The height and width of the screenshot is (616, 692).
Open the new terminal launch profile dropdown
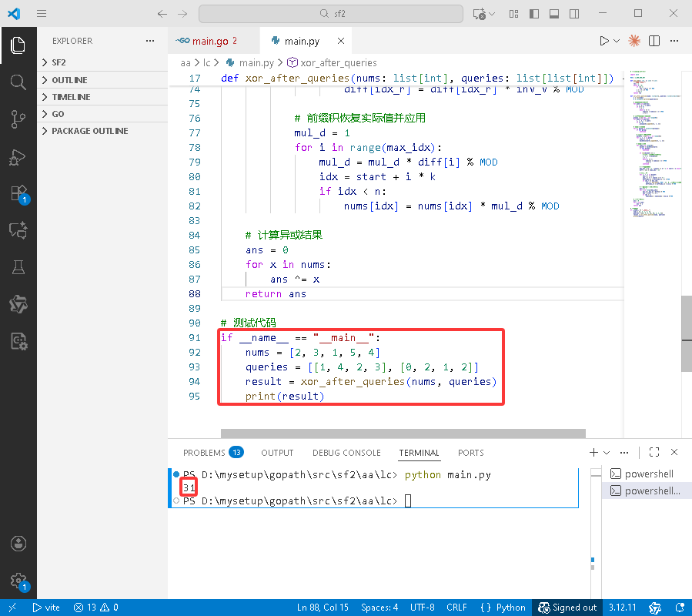[x=607, y=452]
